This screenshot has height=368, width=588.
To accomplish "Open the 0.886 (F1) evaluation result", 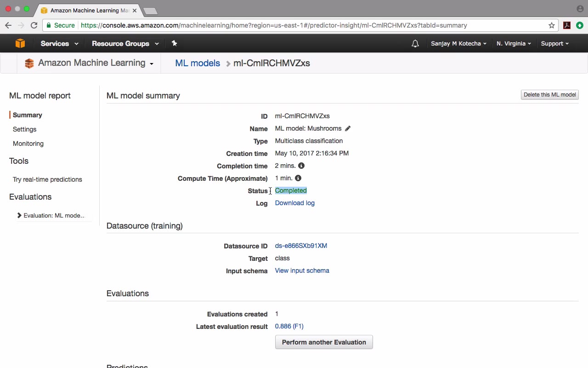I will coord(289,326).
